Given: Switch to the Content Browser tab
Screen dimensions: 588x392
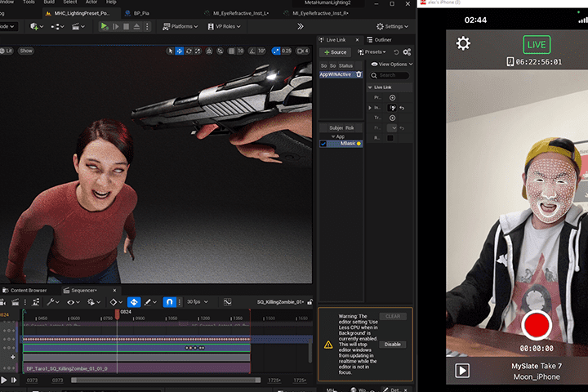Looking at the screenshot, I should pos(25,291).
